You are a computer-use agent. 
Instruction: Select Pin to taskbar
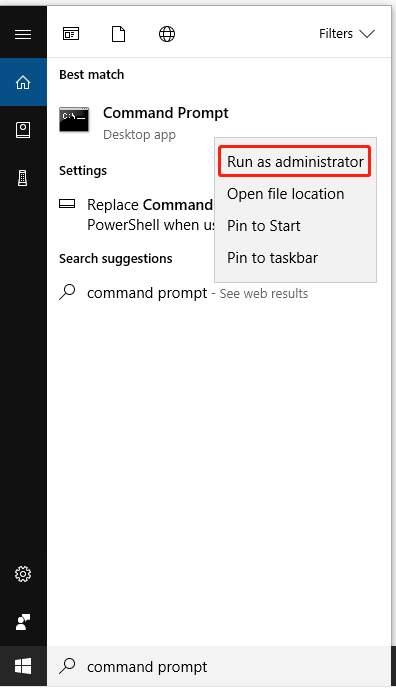point(272,258)
